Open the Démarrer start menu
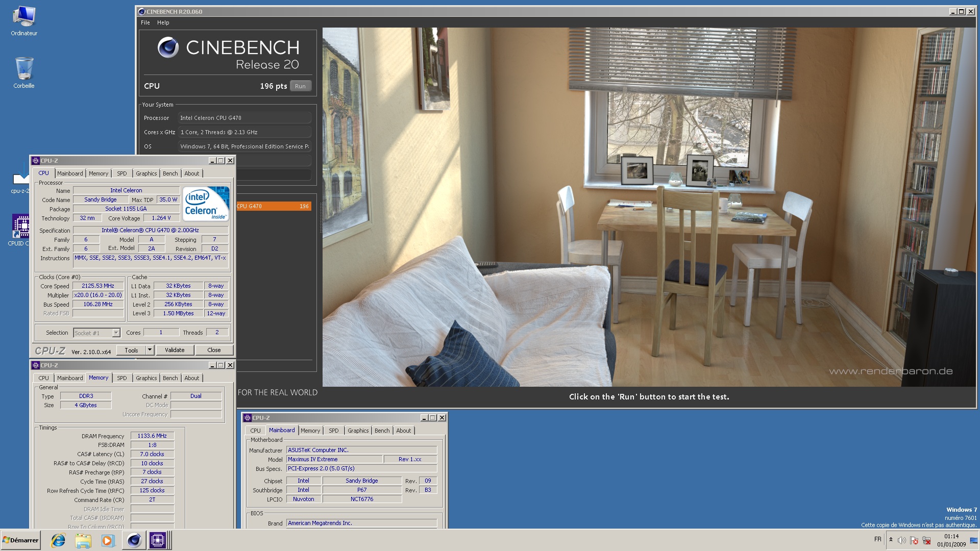The width and height of the screenshot is (980, 551). coord(20,540)
